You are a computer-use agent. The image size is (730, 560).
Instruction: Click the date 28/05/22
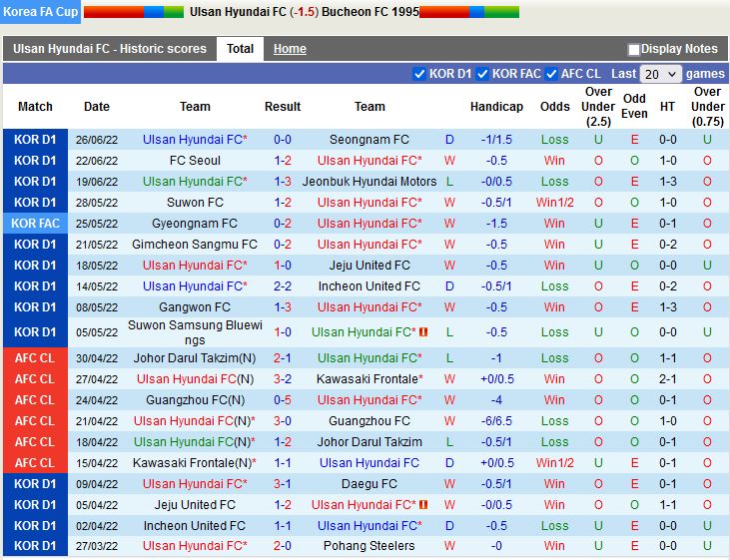pos(97,203)
